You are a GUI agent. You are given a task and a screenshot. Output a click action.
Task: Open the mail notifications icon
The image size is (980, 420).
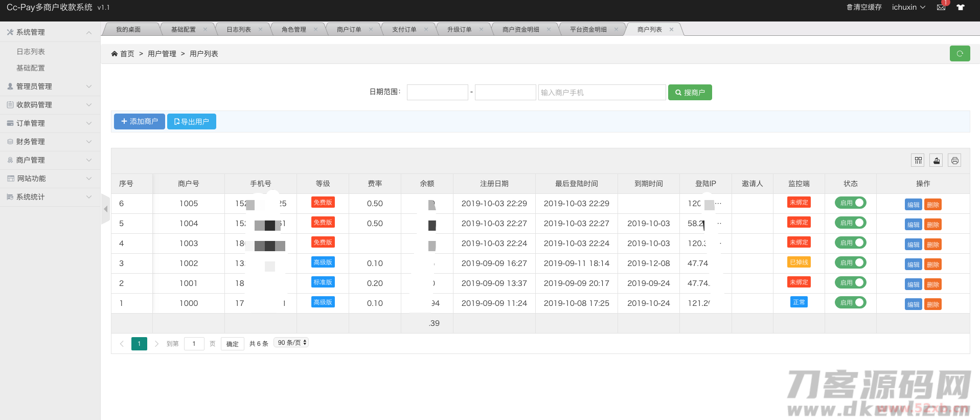941,7
